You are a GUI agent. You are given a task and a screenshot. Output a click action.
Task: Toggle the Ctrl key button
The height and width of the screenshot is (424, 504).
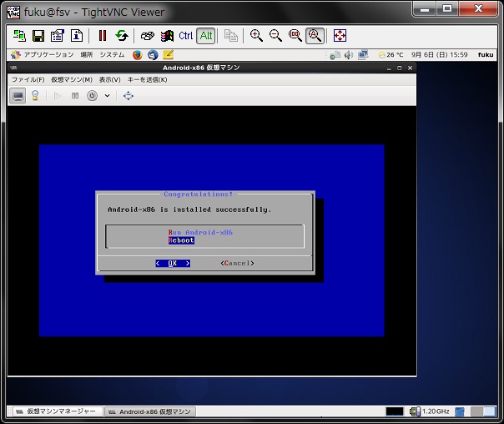(x=186, y=36)
